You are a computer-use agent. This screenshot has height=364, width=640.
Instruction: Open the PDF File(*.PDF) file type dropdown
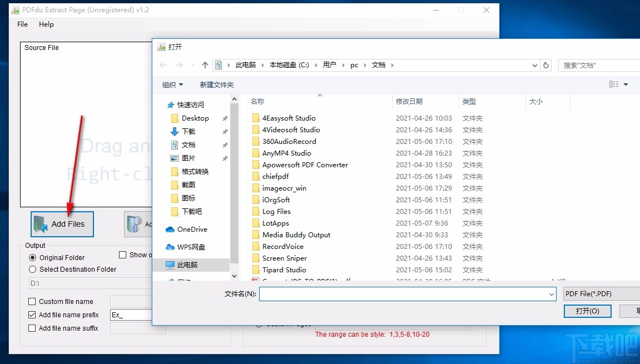pyautogui.click(x=601, y=293)
